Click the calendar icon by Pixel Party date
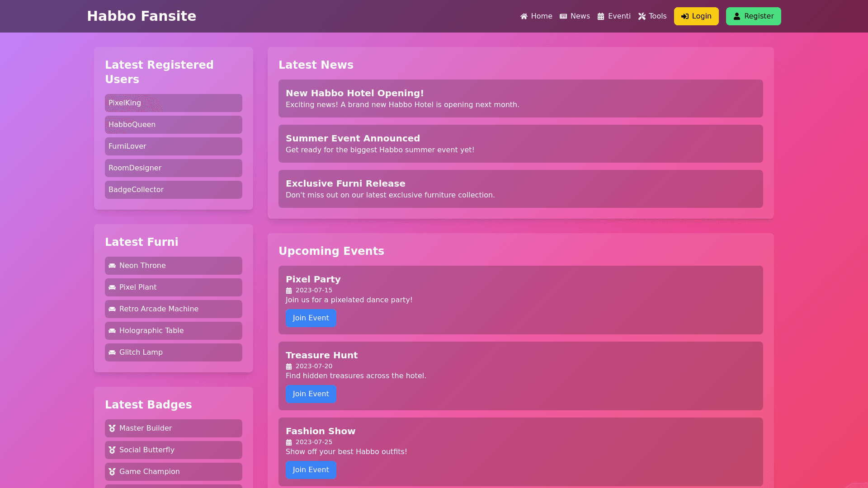 click(289, 291)
